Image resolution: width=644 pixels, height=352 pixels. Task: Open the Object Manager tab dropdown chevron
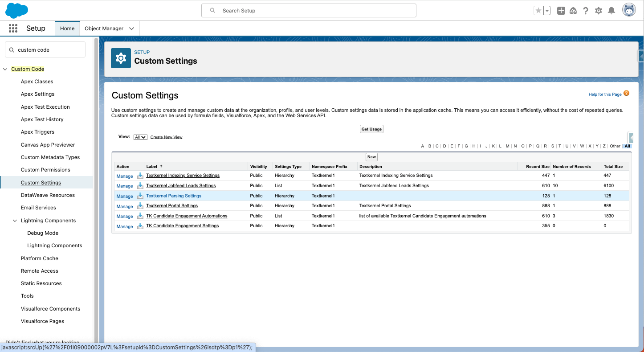(131, 29)
